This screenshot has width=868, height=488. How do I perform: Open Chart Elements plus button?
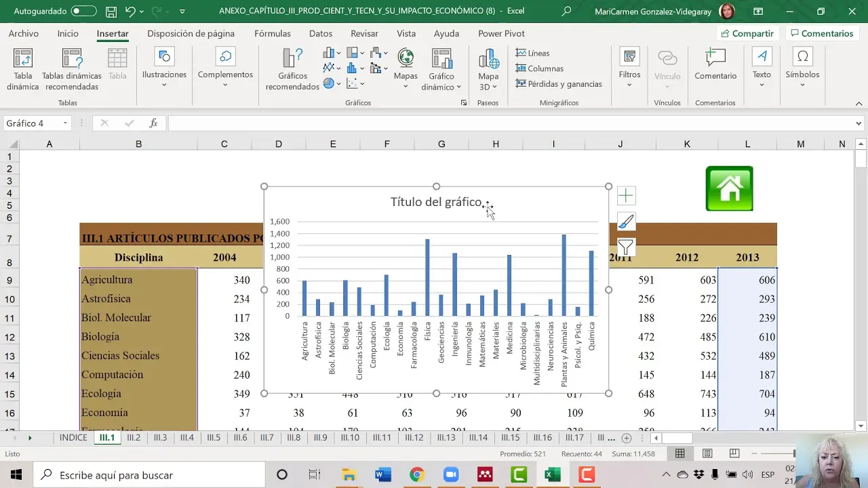coord(625,197)
